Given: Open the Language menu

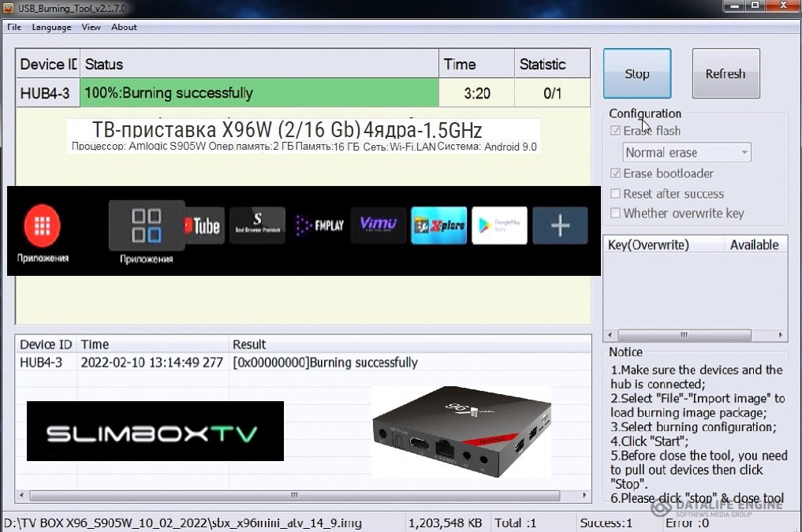Looking at the screenshot, I should click(52, 27).
